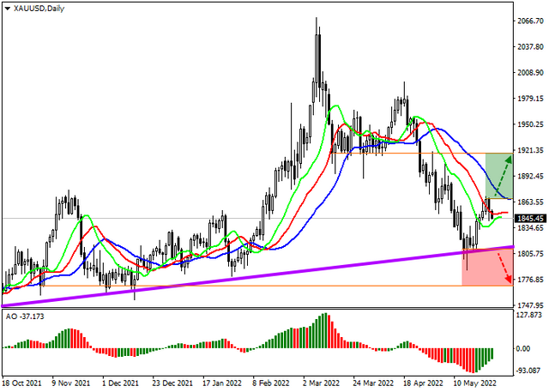Click the current price label 1845.45

530,219
